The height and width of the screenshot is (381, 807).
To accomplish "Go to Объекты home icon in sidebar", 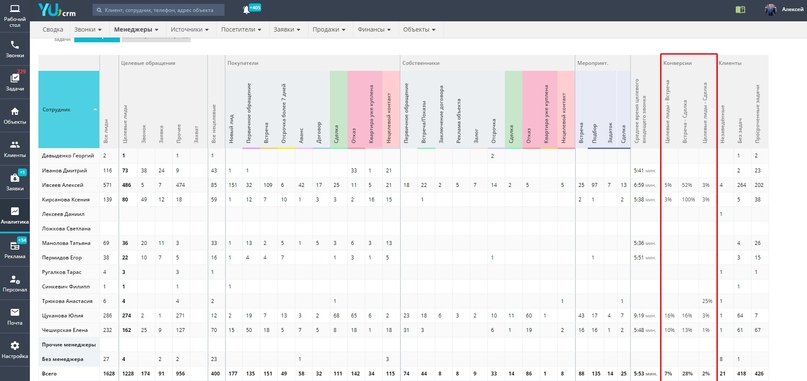I will coord(15,111).
